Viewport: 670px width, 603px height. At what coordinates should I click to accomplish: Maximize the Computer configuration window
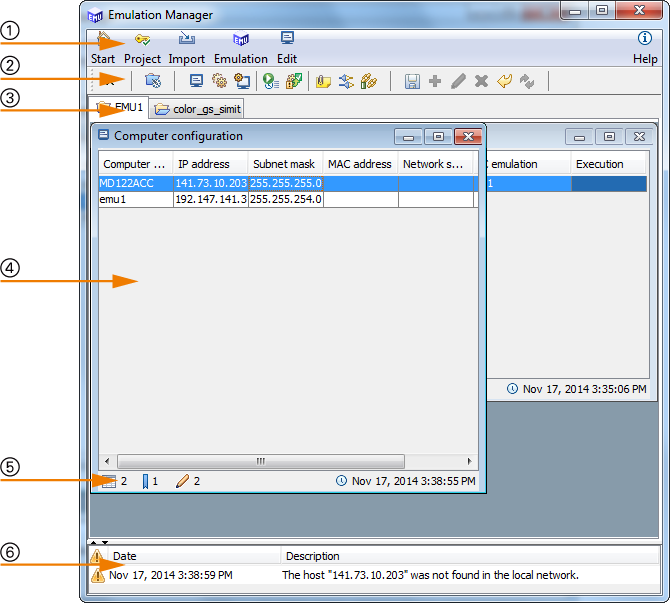tap(438, 137)
